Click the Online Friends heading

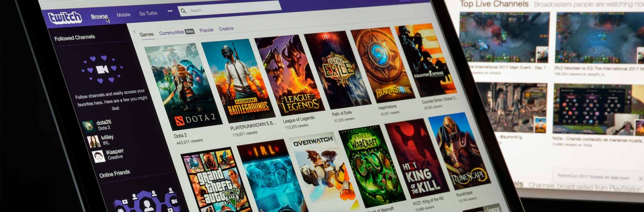click(x=114, y=173)
